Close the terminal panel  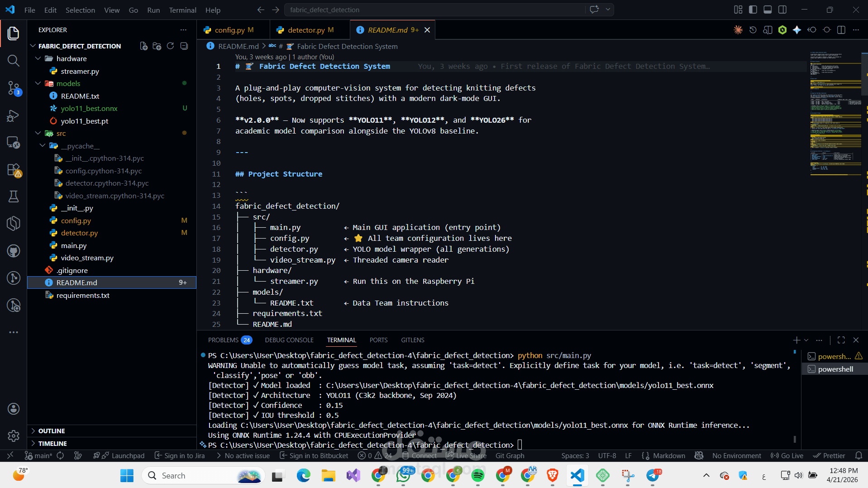[x=856, y=340]
